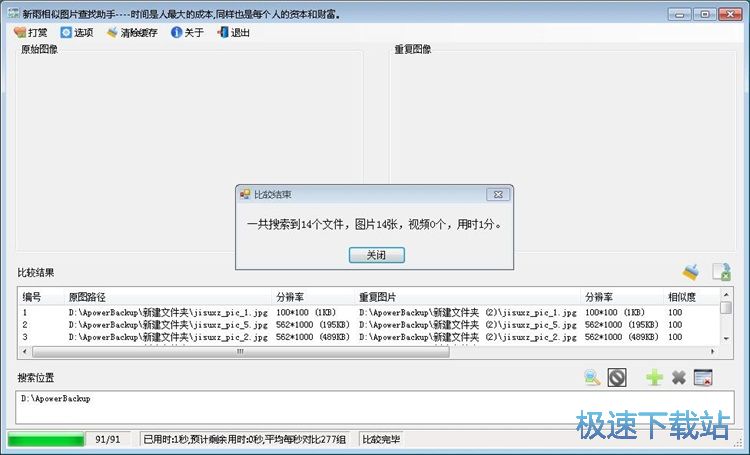Click the 原图路径 column header
This screenshot has width=750, height=455.
point(87,297)
